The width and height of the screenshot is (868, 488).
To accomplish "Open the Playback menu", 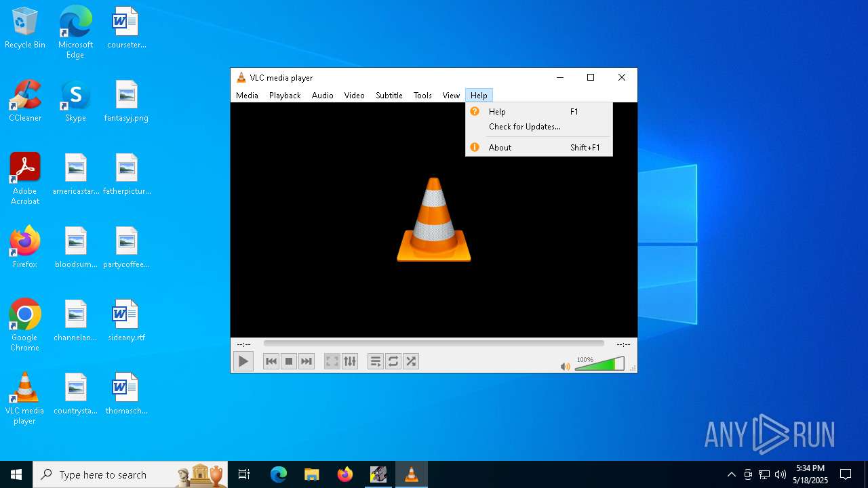I will pos(285,96).
